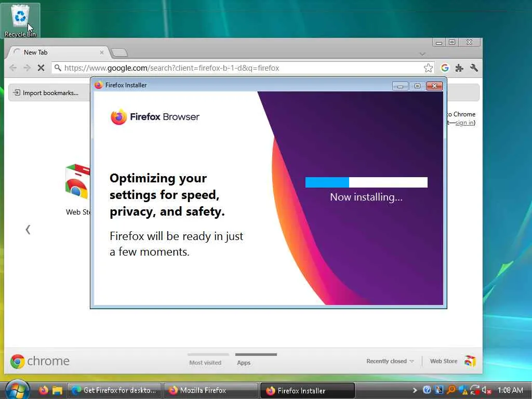Switch to the Apps section
The image size is (532, 399).
click(x=244, y=362)
